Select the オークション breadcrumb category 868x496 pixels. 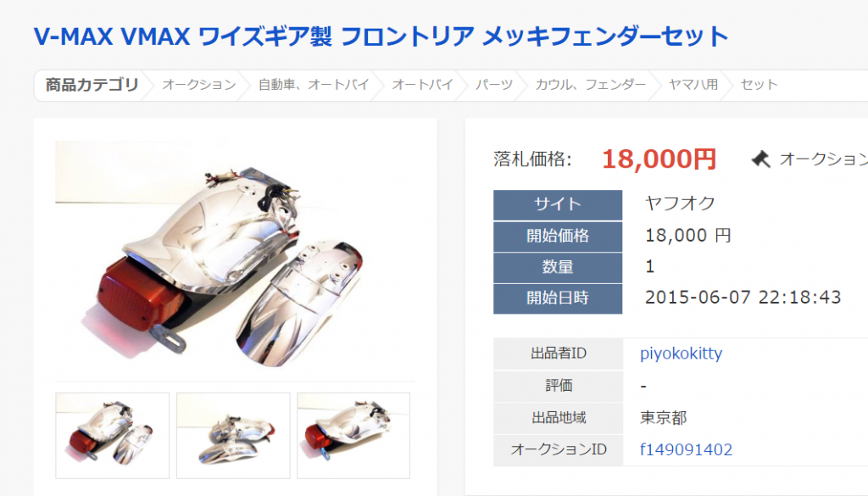tap(198, 85)
